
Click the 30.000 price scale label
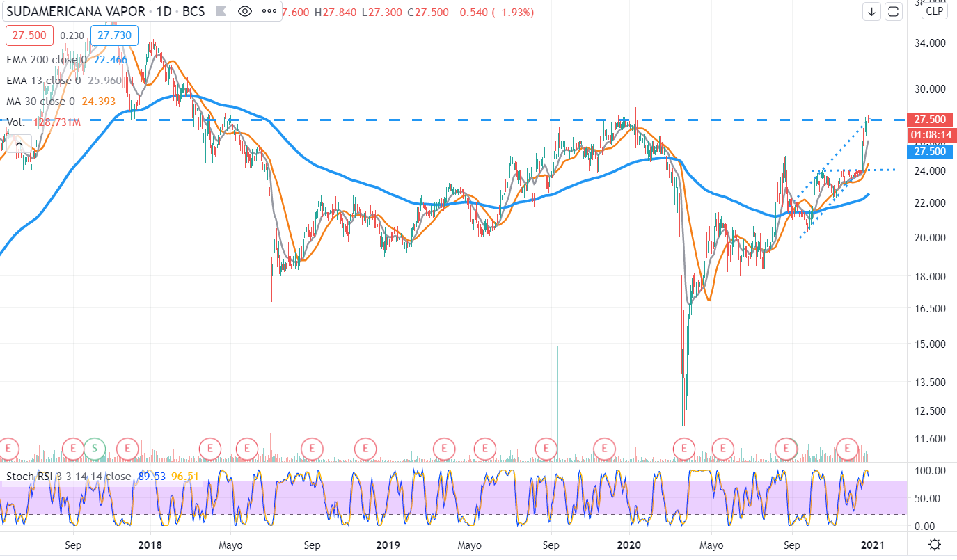pyautogui.click(x=930, y=88)
